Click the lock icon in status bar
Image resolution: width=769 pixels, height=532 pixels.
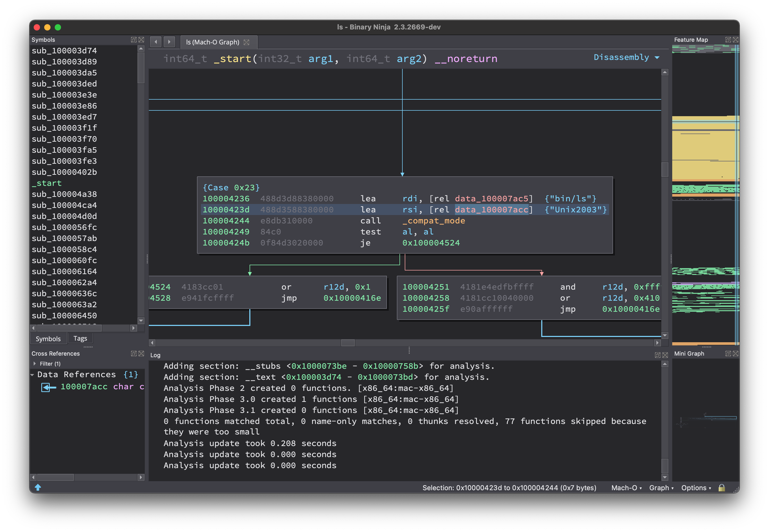click(721, 488)
